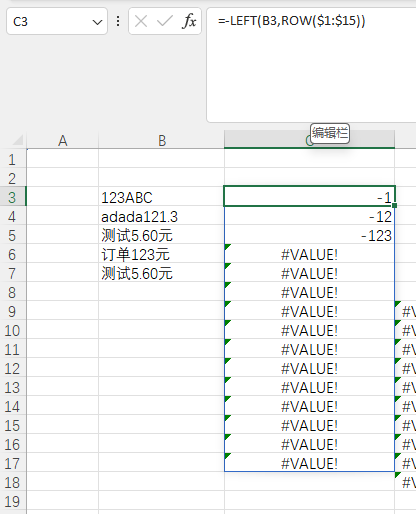Click cell C3 showing -1

pyautogui.click(x=309, y=197)
